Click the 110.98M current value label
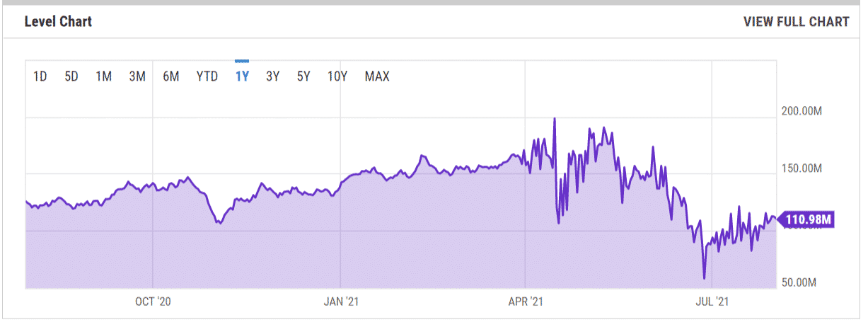 pyautogui.click(x=806, y=220)
